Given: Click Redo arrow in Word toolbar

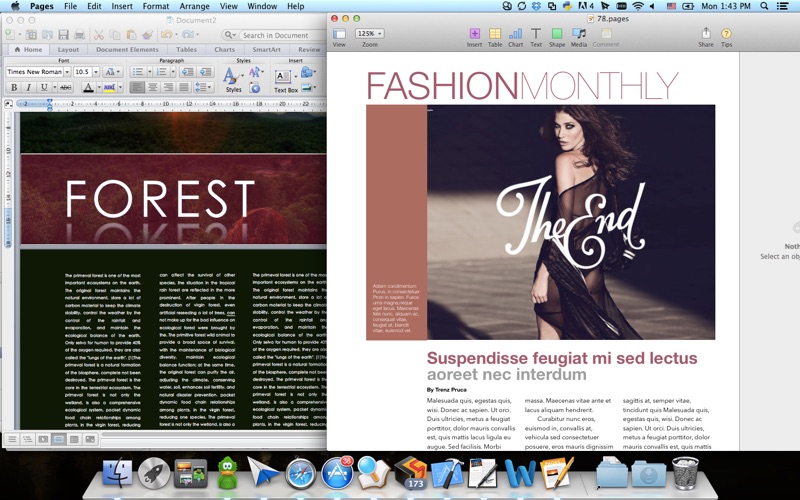Looking at the screenshot, I should [187, 35].
